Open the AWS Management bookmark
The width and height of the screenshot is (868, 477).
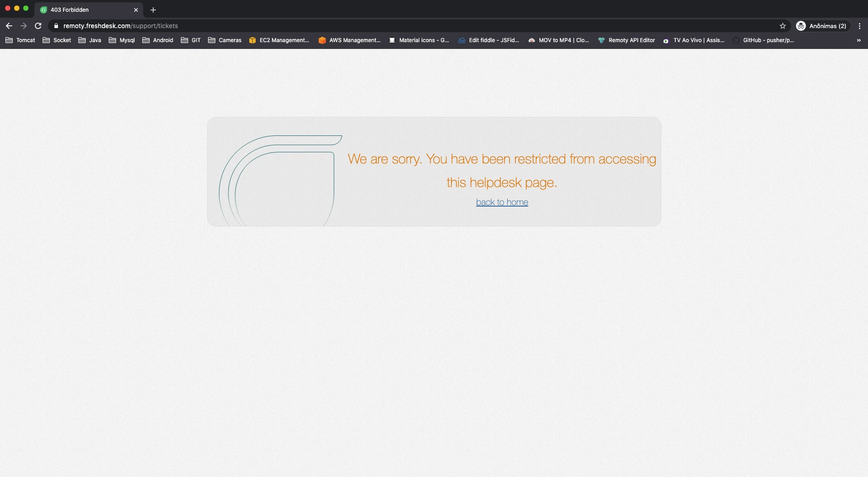pyautogui.click(x=349, y=40)
